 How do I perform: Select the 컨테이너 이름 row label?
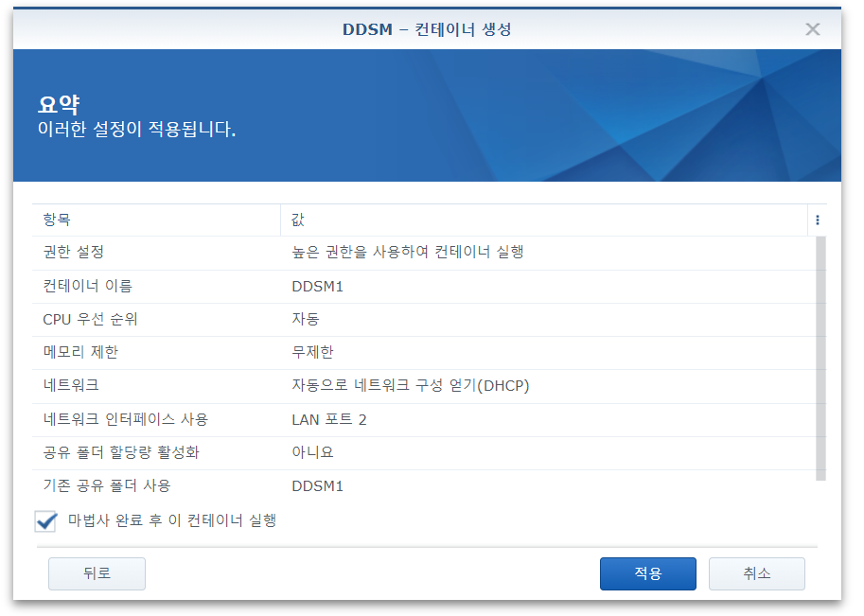(x=88, y=286)
